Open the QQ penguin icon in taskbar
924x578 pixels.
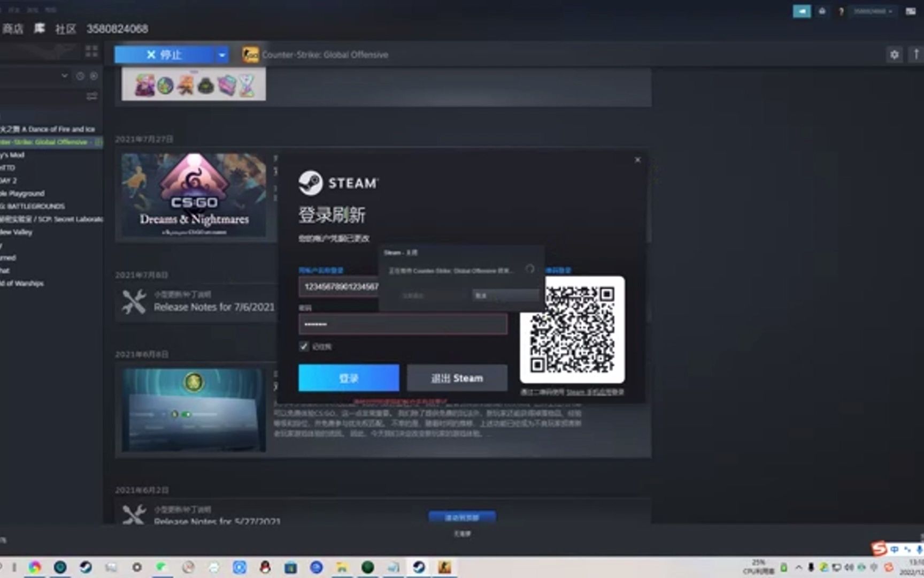coord(265,567)
